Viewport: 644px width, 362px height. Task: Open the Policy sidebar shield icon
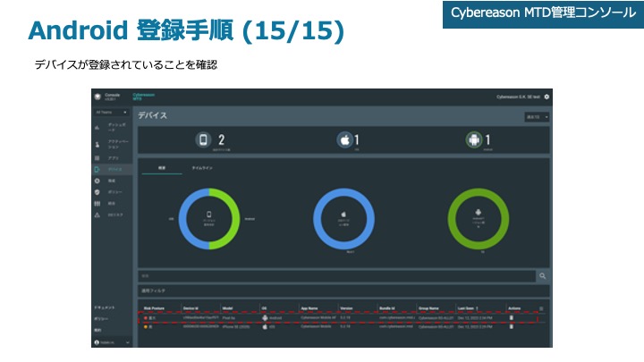(x=97, y=192)
